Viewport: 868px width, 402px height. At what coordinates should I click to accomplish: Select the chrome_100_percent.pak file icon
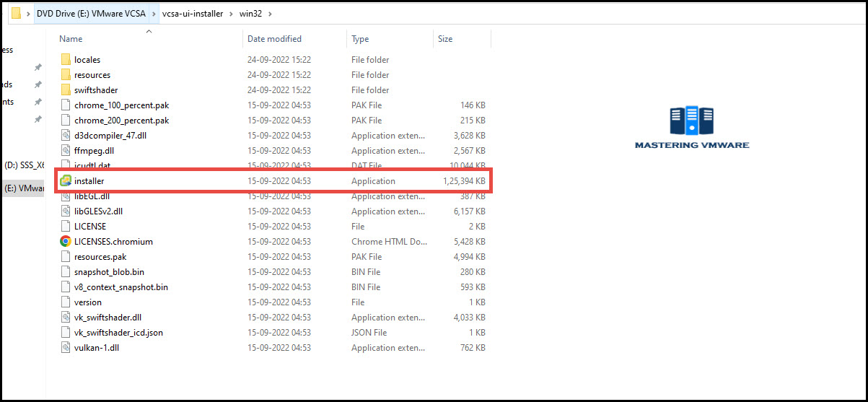click(66, 105)
